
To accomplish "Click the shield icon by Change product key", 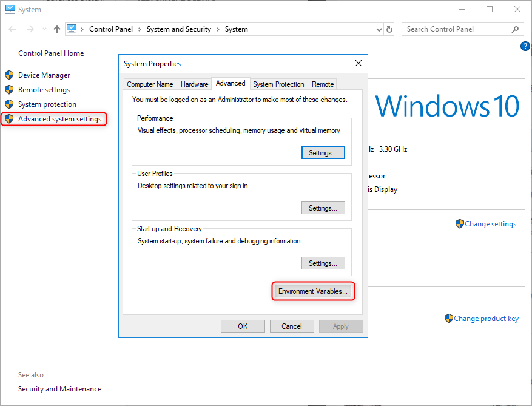I will point(448,319).
